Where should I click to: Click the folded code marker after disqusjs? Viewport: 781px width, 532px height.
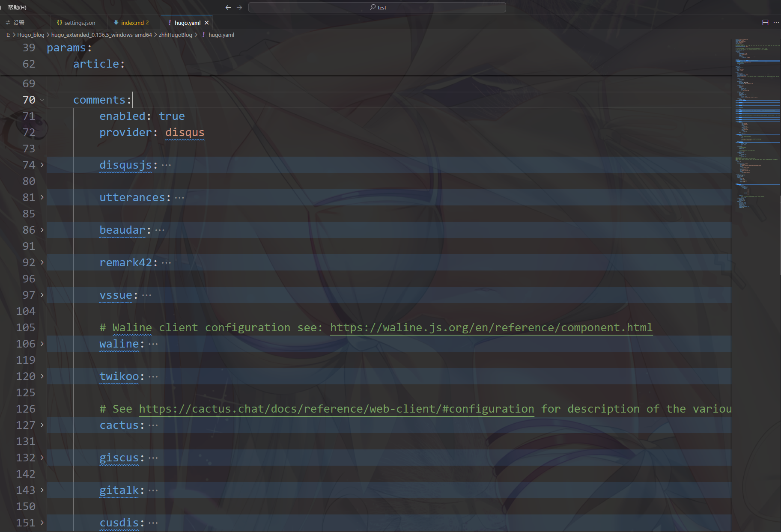coord(166,165)
